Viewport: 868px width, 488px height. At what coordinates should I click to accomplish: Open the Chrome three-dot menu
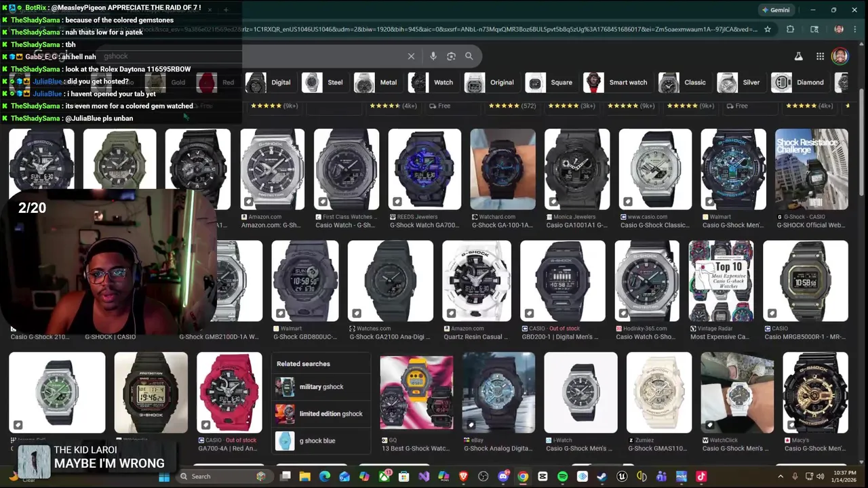[856, 29]
